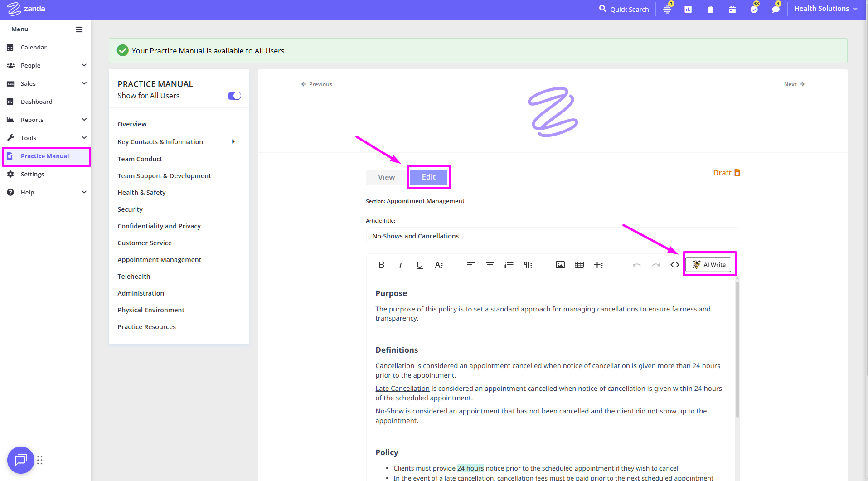Collapse the Menu hamburger sidebar toggle

[79, 29]
